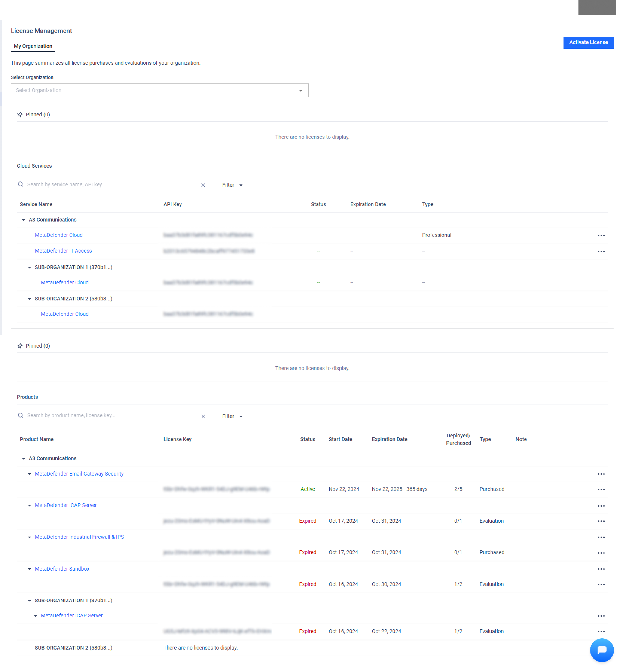Open more options for Oct 22, 2024 license

(x=601, y=632)
